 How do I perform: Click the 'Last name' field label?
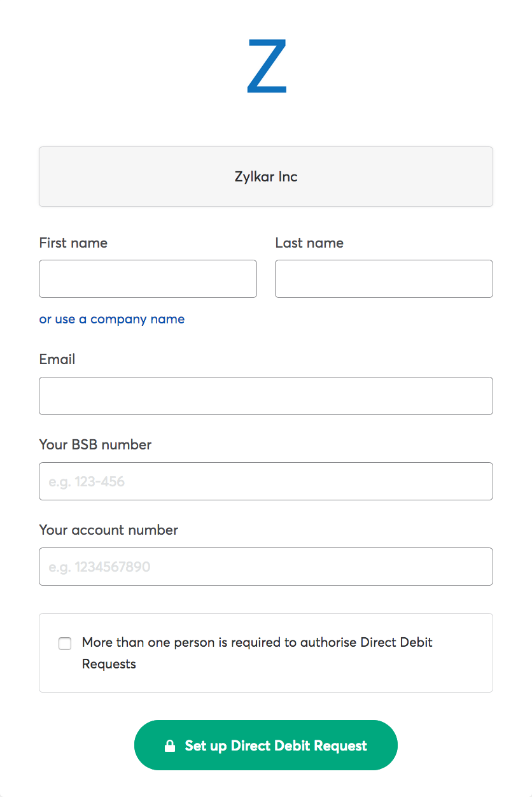pos(309,243)
